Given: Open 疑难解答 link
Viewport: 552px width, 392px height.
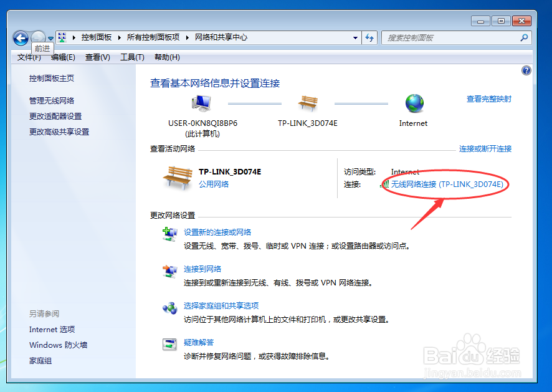Looking at the screenshot, I should 199,342.
